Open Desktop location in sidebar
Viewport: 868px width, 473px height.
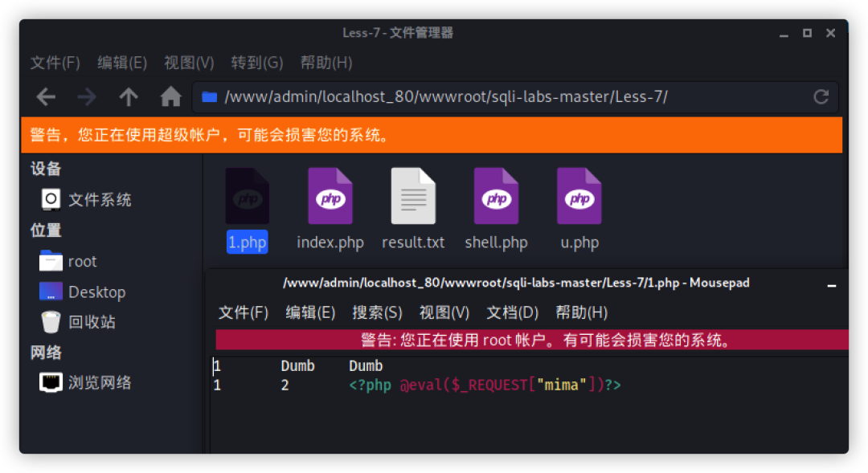tap(83, 292)
